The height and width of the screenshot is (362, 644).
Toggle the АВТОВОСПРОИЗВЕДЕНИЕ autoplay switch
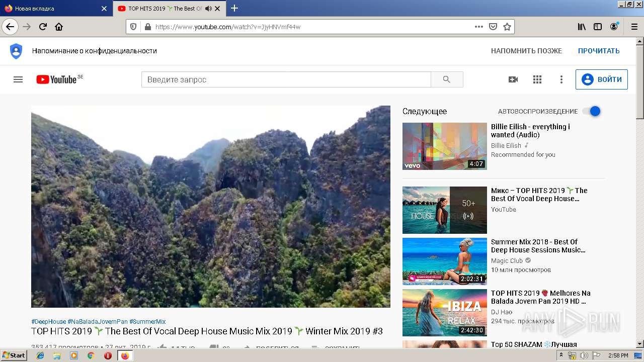592,111
